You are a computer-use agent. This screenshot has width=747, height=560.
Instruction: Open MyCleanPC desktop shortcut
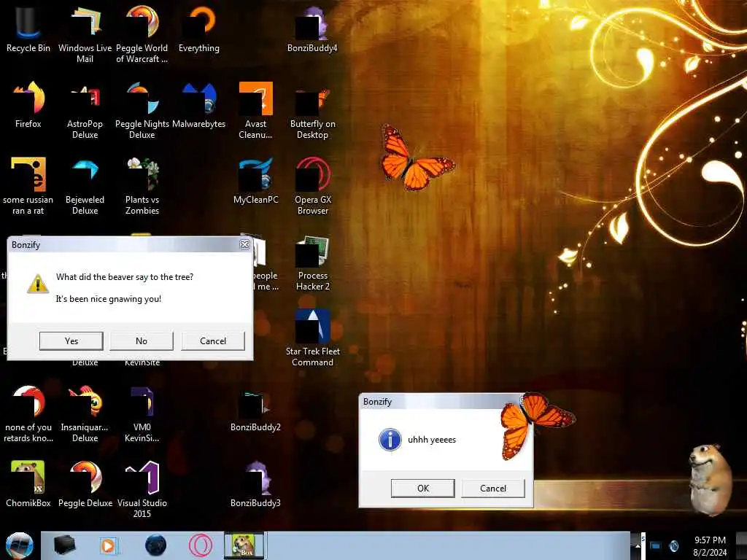[x=256, y=181]
